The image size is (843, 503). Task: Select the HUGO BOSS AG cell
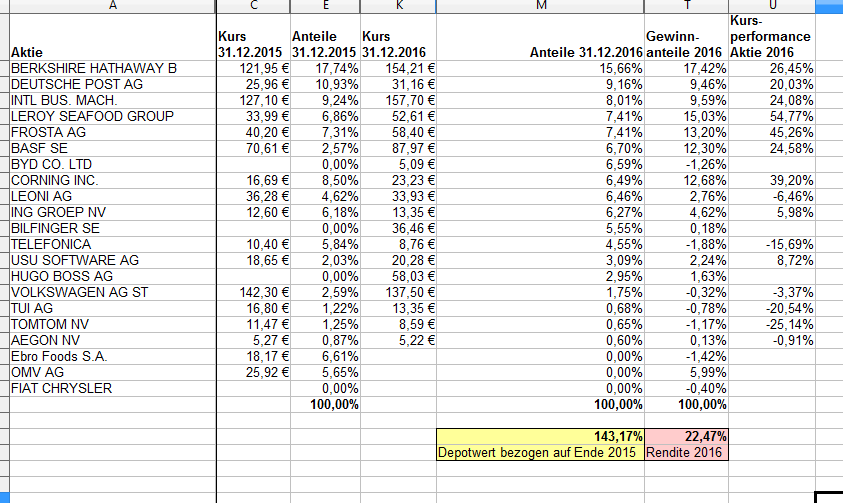[112, 276]
